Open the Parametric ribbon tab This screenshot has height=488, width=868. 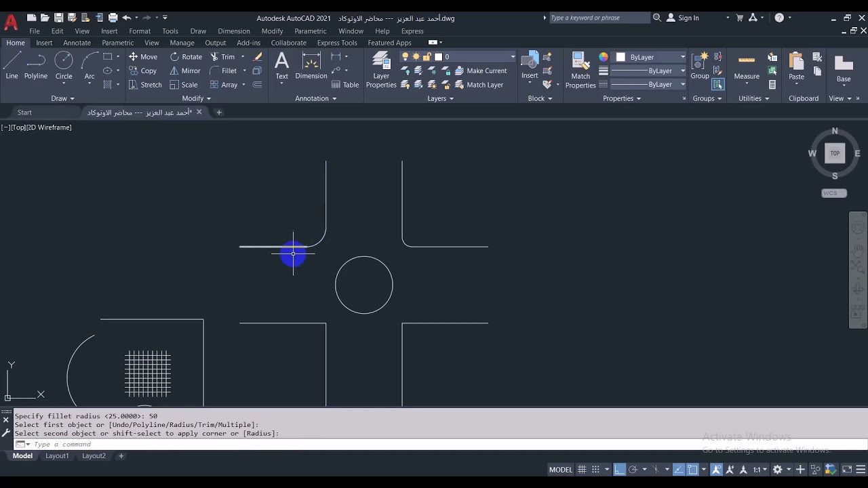[x=118, y=43]
